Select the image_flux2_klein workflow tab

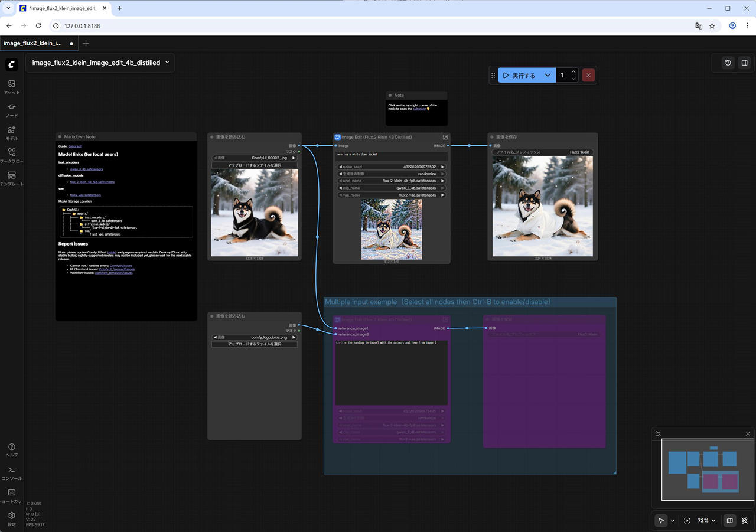pyautogui.click(x=32, y=43)
